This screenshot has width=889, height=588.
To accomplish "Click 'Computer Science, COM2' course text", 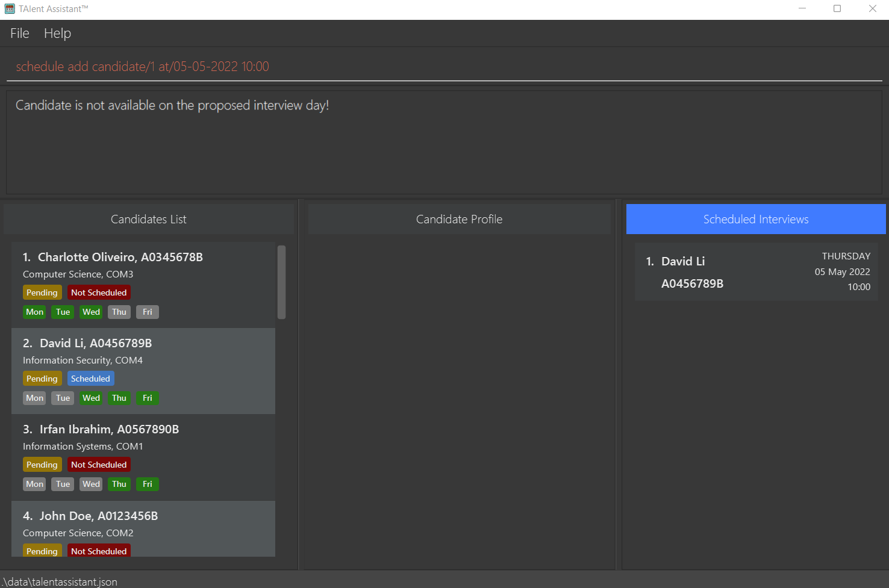I will coord(78,533).
